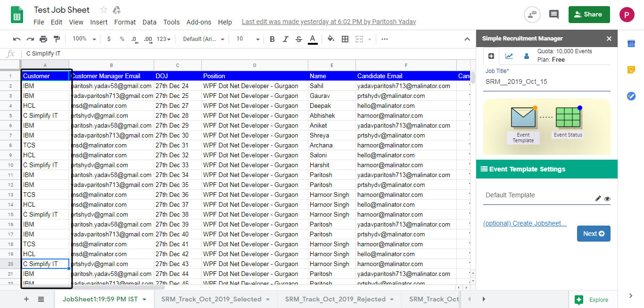Open the Google account avatar P
This screenshot has width=644, height=308.
(627, 15)
